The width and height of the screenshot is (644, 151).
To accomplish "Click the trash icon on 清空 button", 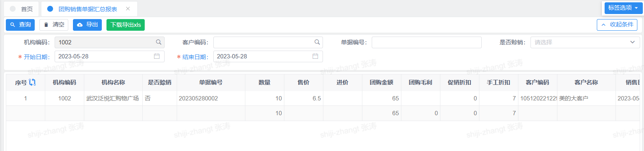I will click(46, 25).
